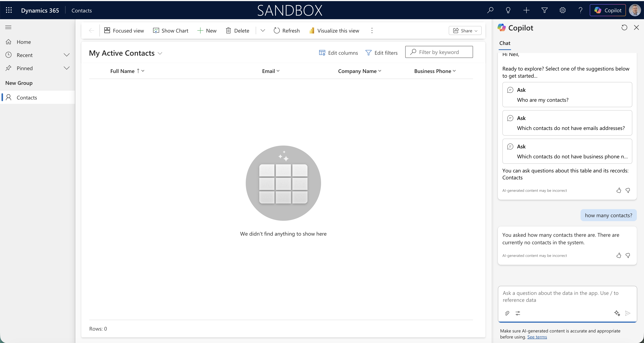This screenshot has width=644, height=343.
Task: Click the sparkle prompt guide icon
Action: [617, 313]
